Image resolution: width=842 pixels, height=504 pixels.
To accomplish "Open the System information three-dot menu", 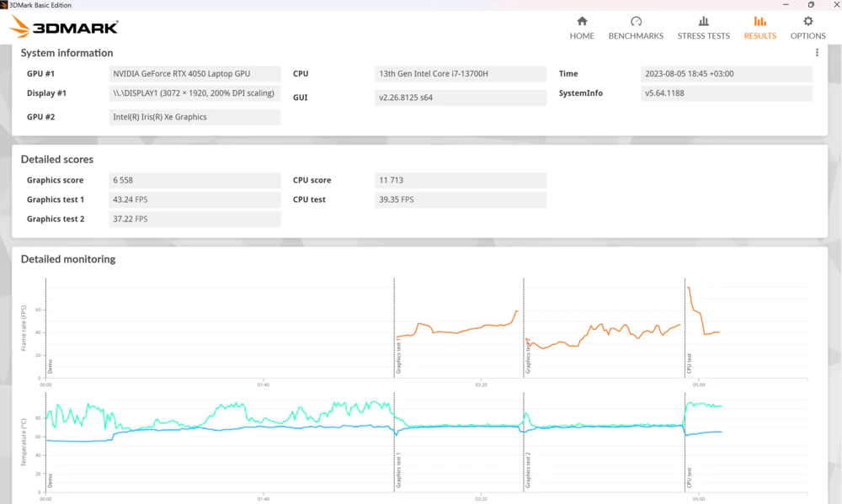I will pos(817,53).
